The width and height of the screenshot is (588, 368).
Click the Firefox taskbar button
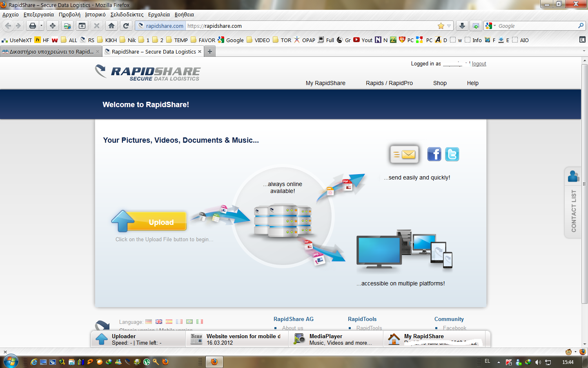[x=214, y=362]
